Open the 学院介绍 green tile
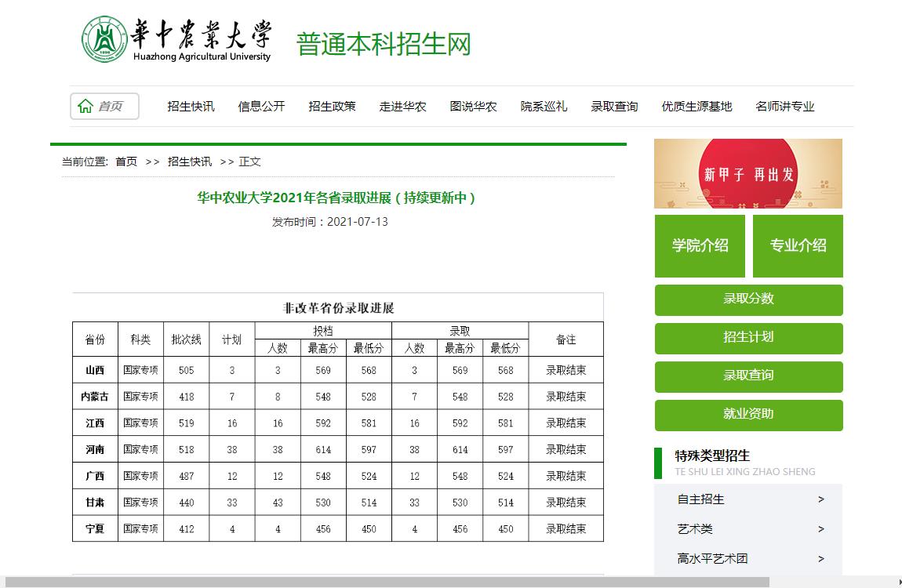The width and height of the screenshot is (902, 588). pos(700,246)
